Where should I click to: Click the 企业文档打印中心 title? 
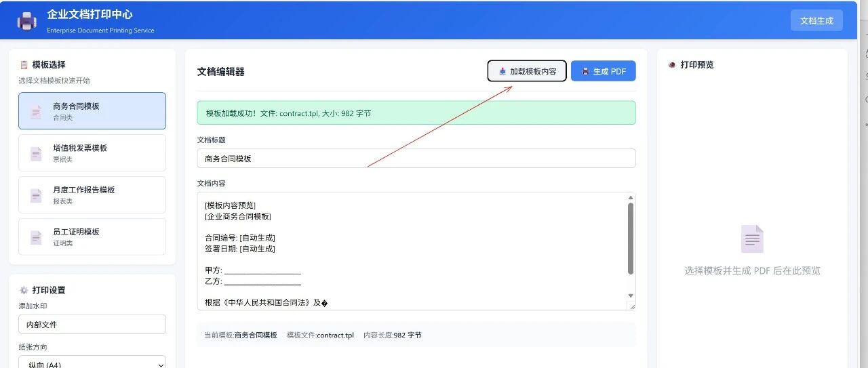point(90,14)
